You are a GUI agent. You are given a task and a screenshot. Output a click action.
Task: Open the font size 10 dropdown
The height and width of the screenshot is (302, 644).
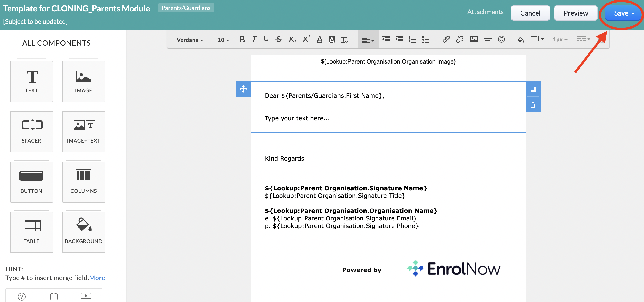point(223,40)
